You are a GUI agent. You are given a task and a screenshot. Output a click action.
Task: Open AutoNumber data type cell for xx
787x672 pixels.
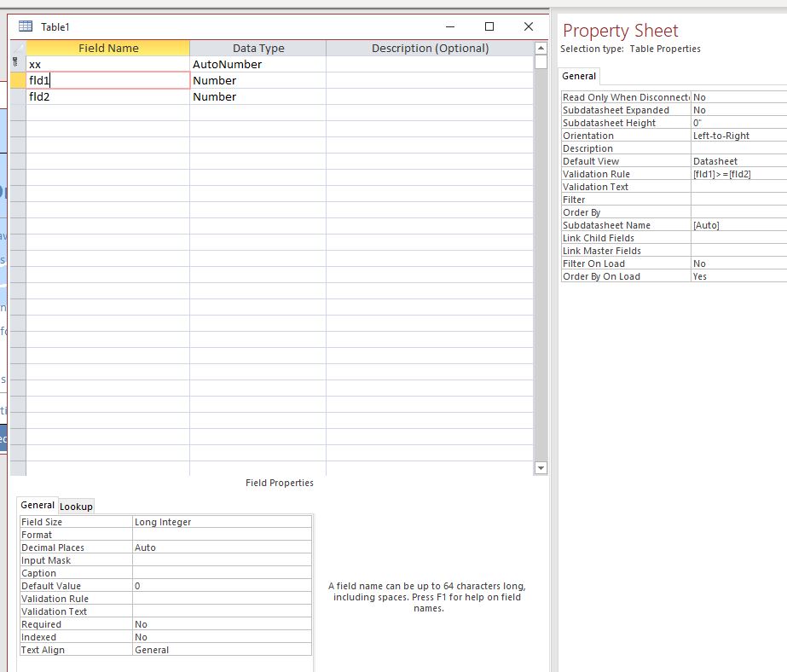[258, 64]
